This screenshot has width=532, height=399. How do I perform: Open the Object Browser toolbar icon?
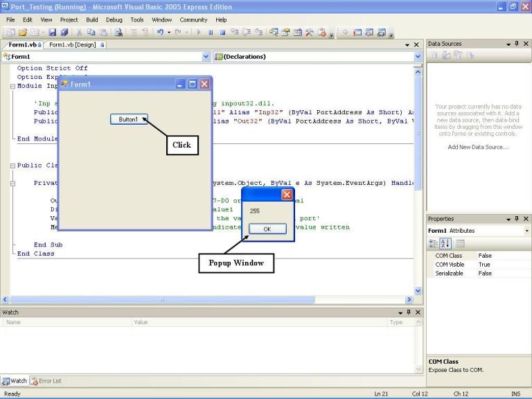pos(298,33)
